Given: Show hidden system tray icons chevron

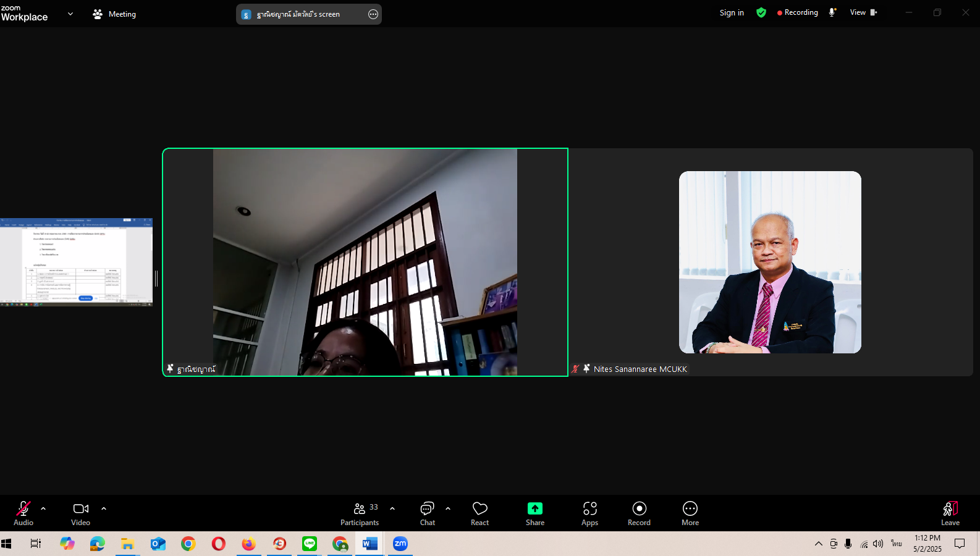Looking at the screenshot, I should tap(819, 544).
